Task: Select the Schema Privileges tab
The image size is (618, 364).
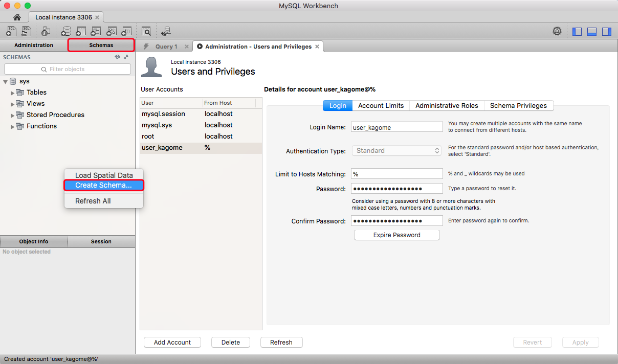Action: coord(518,105)
